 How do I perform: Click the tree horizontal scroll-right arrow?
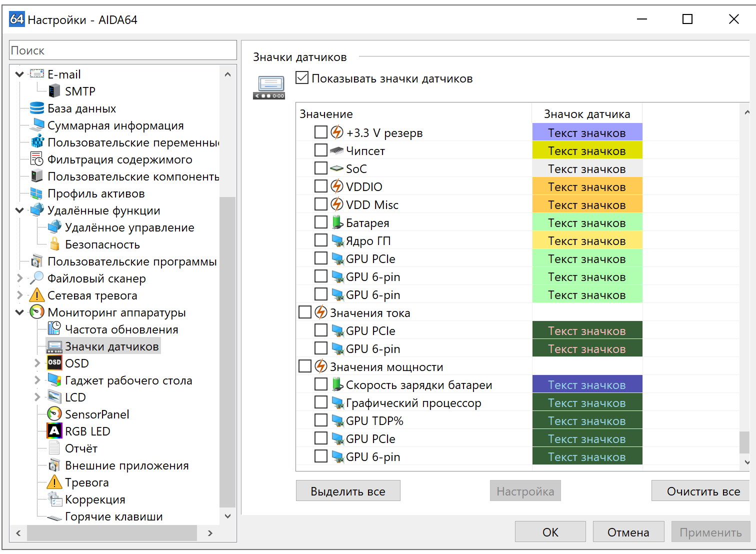210,533
